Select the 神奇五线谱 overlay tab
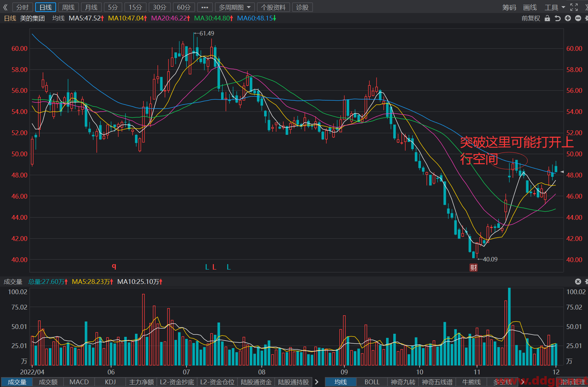 tap(437, 382)
